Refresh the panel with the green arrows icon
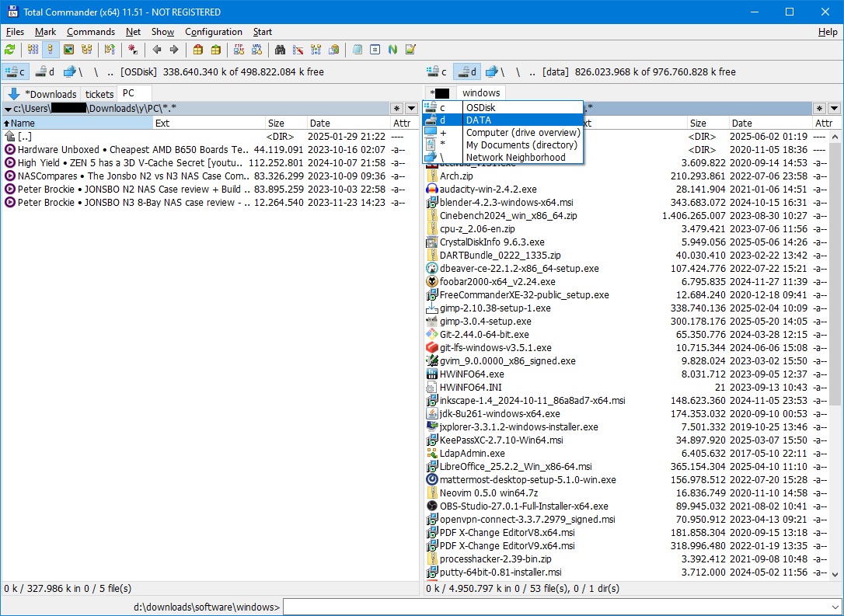Viewport: 844px width, 616px height. point(9,50)
